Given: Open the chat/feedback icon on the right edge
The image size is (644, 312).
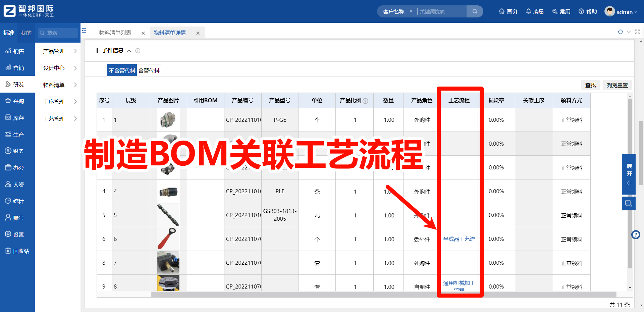Looking at the screenshot, I should click(629, 203).
